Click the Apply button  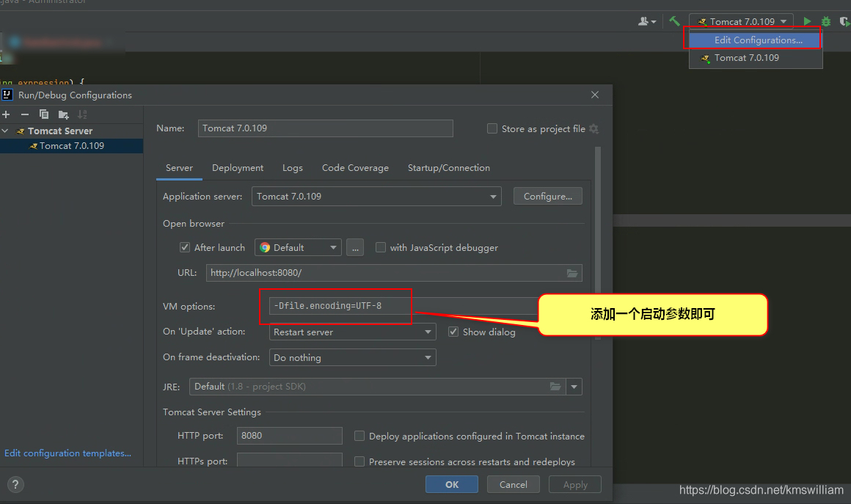click(575, 484)
